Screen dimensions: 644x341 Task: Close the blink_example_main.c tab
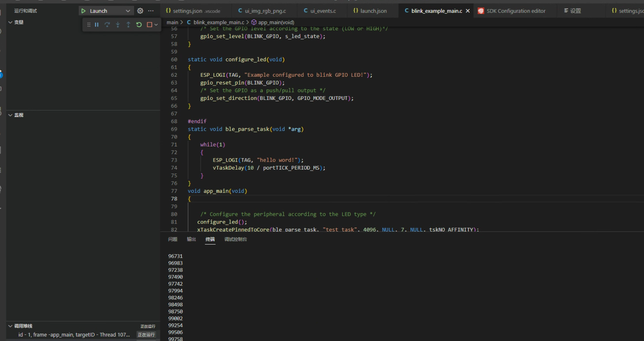click(468, 11)
